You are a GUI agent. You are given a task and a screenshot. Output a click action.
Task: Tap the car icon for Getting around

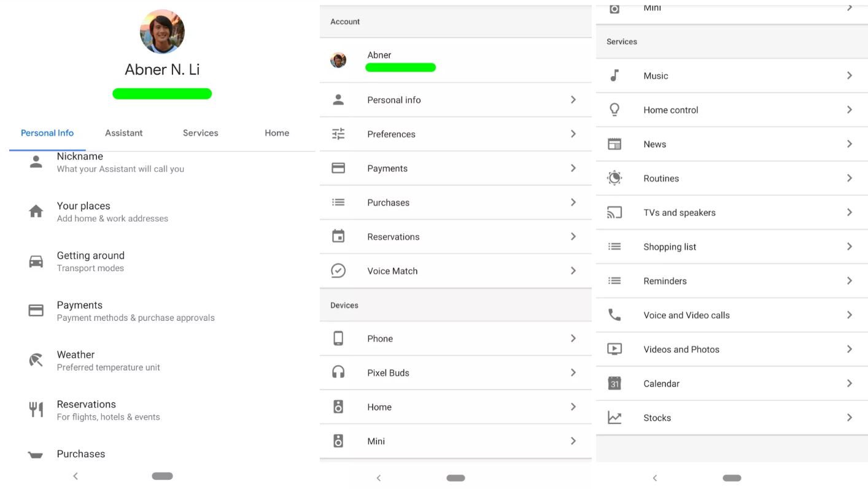[x=36, y=261]
